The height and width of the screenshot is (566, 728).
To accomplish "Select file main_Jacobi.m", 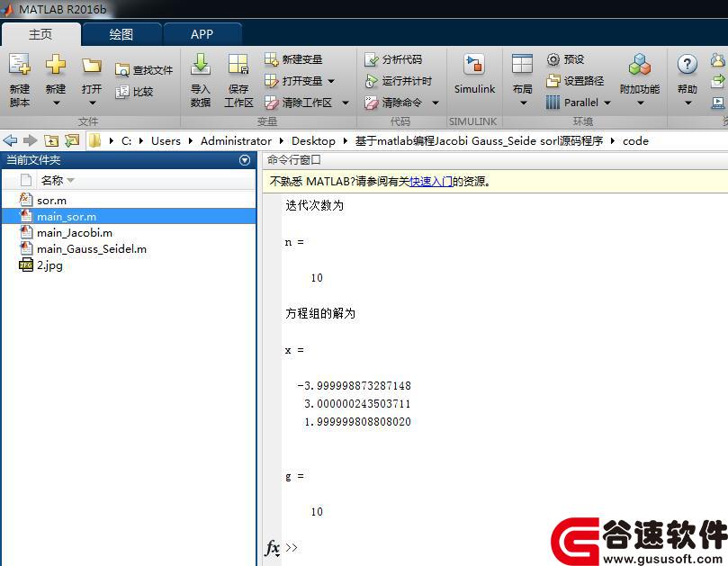I will (129, 233).
